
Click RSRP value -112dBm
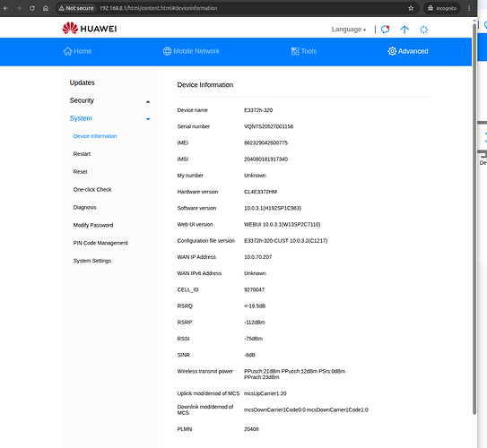point(255,323)
